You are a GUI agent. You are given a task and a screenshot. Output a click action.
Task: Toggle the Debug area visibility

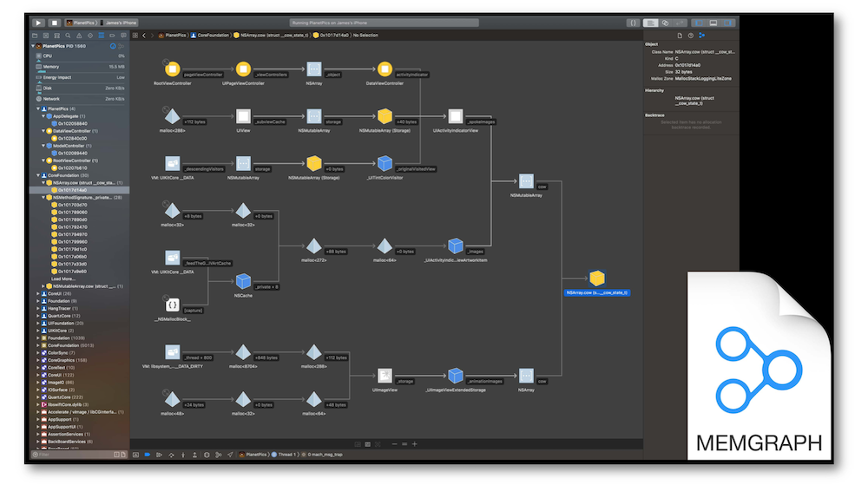click(713, 23)
